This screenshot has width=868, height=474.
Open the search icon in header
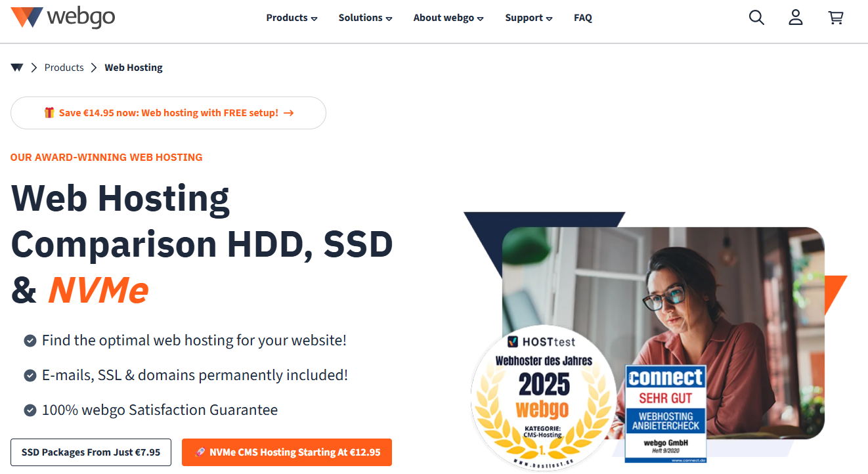tap(756, 18)
